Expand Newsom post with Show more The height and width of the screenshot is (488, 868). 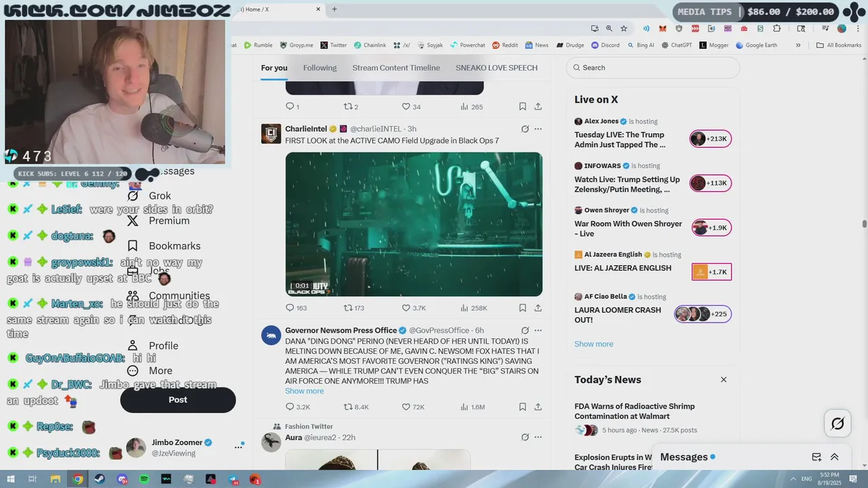point(304,391)
